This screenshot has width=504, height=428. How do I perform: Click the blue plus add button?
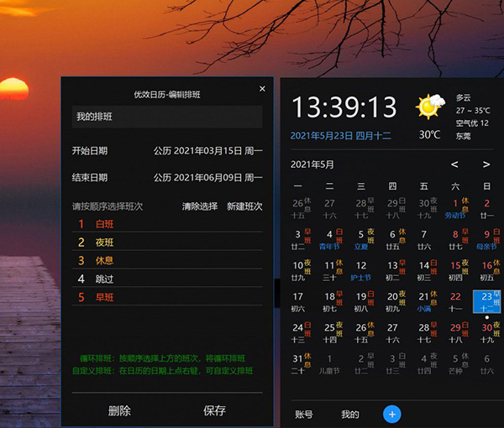pos(391,414)
